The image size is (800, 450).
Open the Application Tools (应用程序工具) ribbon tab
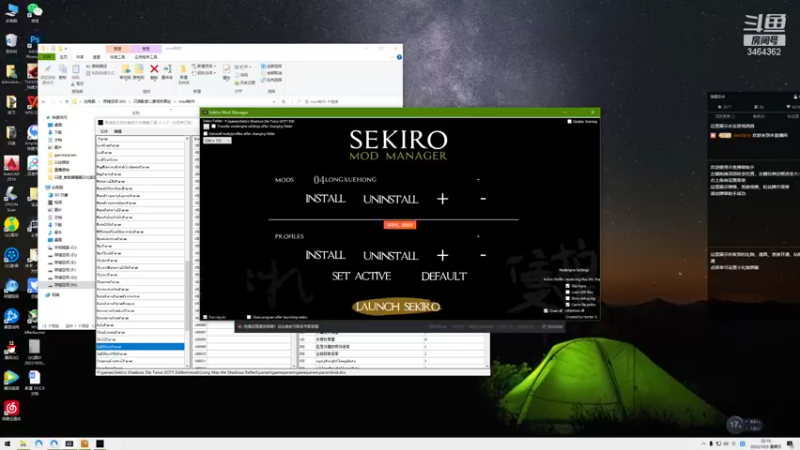coord(146,57)
